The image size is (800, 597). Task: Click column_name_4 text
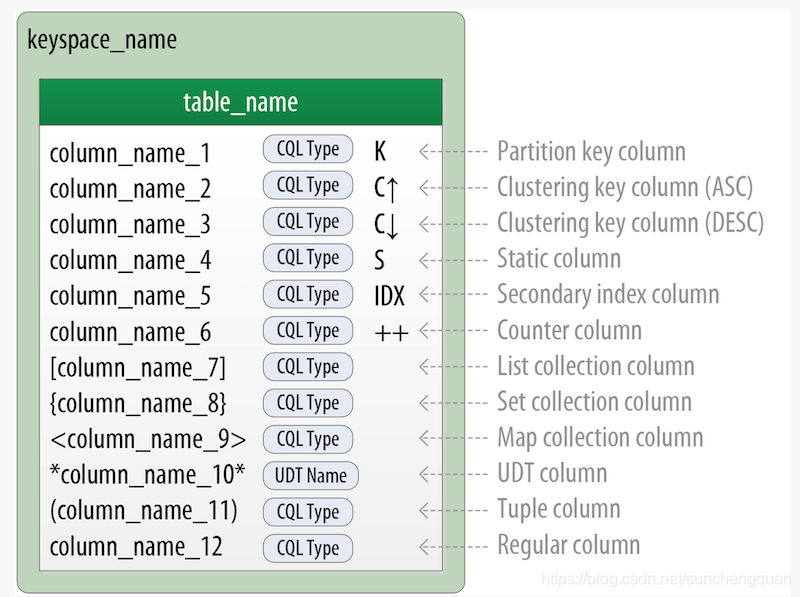(x=130, y=260)
